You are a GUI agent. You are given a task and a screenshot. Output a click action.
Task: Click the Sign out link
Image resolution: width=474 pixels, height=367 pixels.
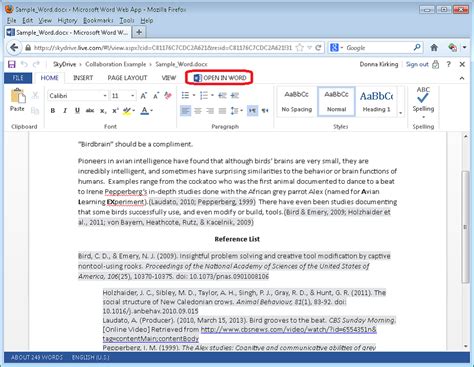click(x=417, y=64)
